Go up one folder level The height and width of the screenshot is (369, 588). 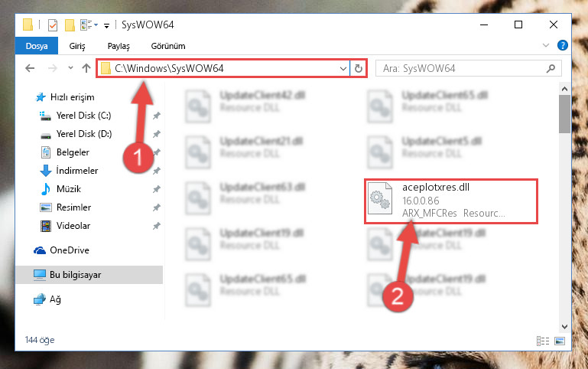pyautogui.click(x=86, y=68)
